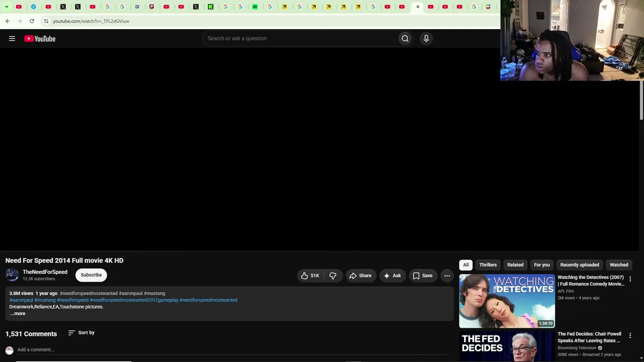The height and width of the screenshot is (362, 644).
Task: Select the Recently uploaded filter chip
Action: 580,265
